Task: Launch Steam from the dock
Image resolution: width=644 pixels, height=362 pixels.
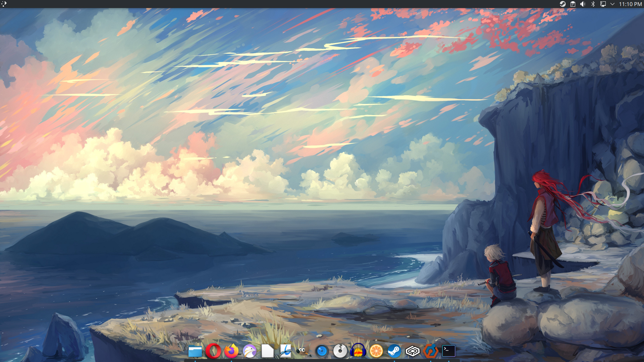Action: click(x=394, y=351)
